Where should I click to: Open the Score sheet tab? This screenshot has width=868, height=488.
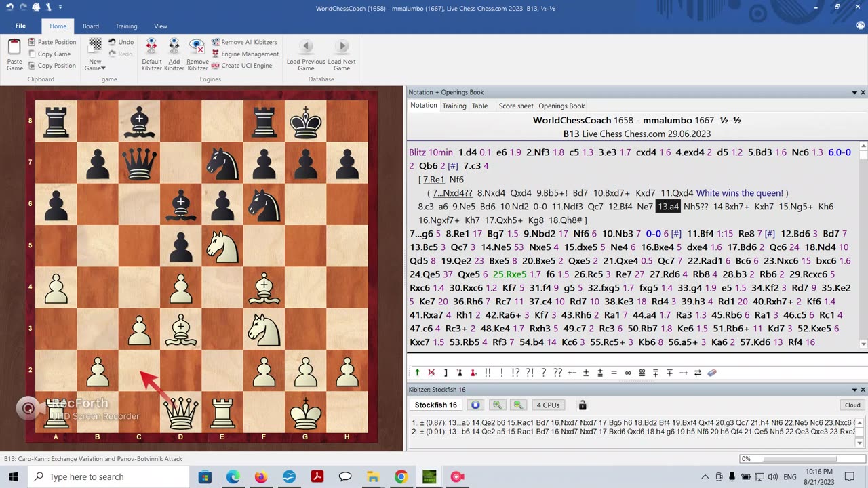tap(516, 106)
